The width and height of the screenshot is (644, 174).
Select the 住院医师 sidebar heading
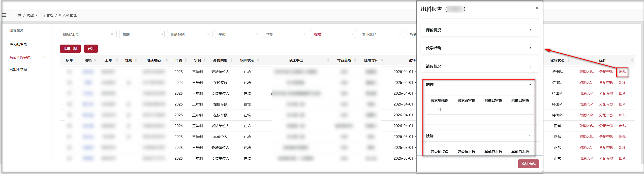pos(16,30)
